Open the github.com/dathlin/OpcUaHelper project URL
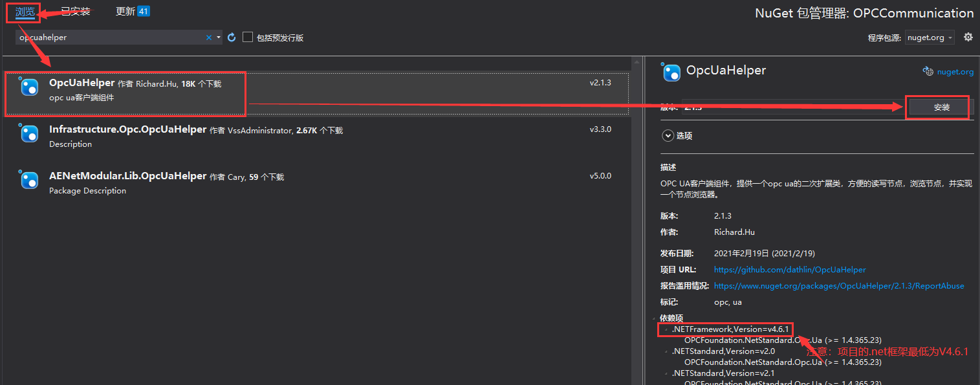This screenshot has width=980, height=385. tap(790, 269)
